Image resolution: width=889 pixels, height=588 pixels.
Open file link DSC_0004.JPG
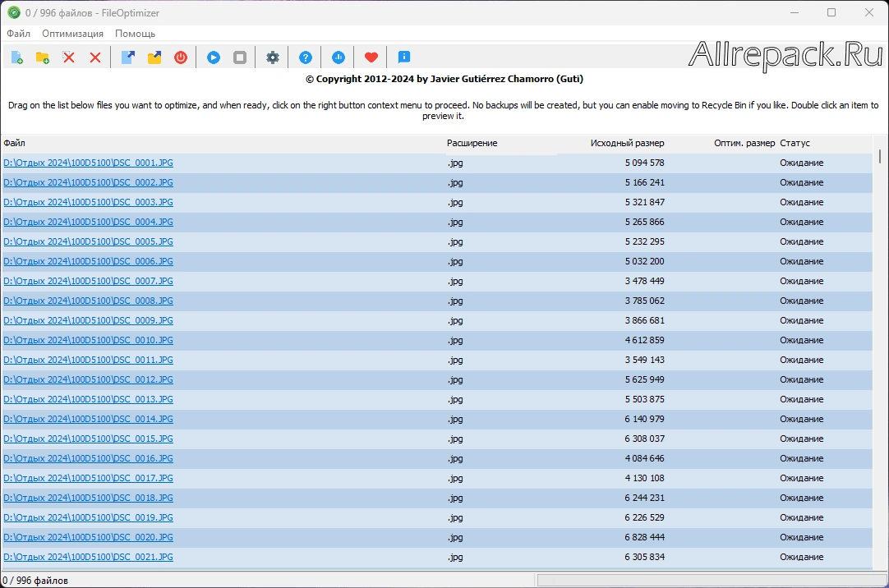pos(89,222)
